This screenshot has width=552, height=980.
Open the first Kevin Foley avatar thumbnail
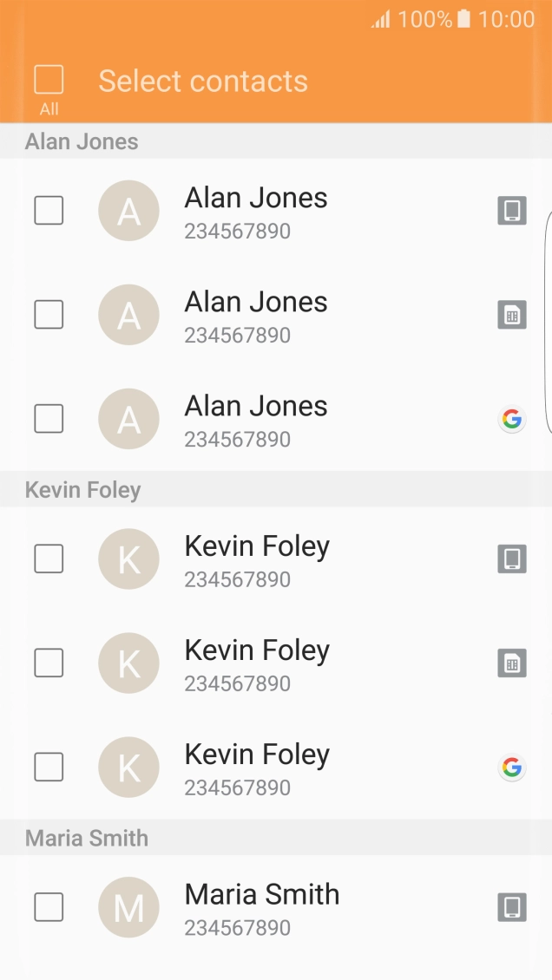coord(128,559)
